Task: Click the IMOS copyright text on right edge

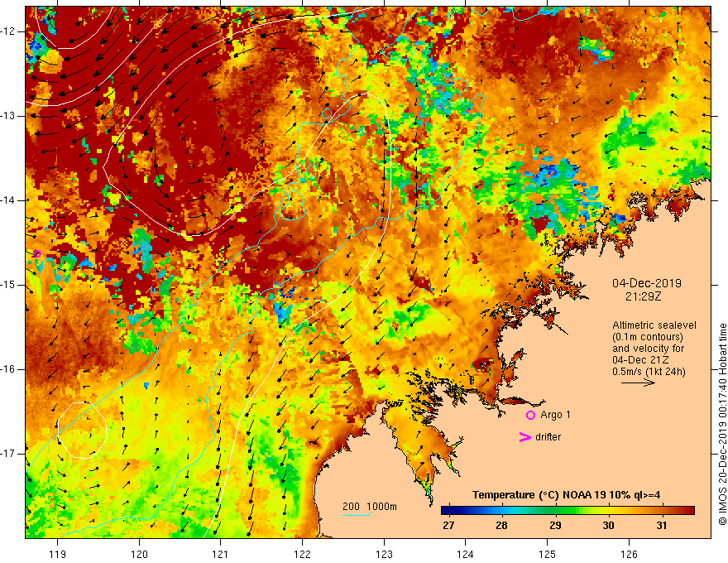Action: (722, 425)
